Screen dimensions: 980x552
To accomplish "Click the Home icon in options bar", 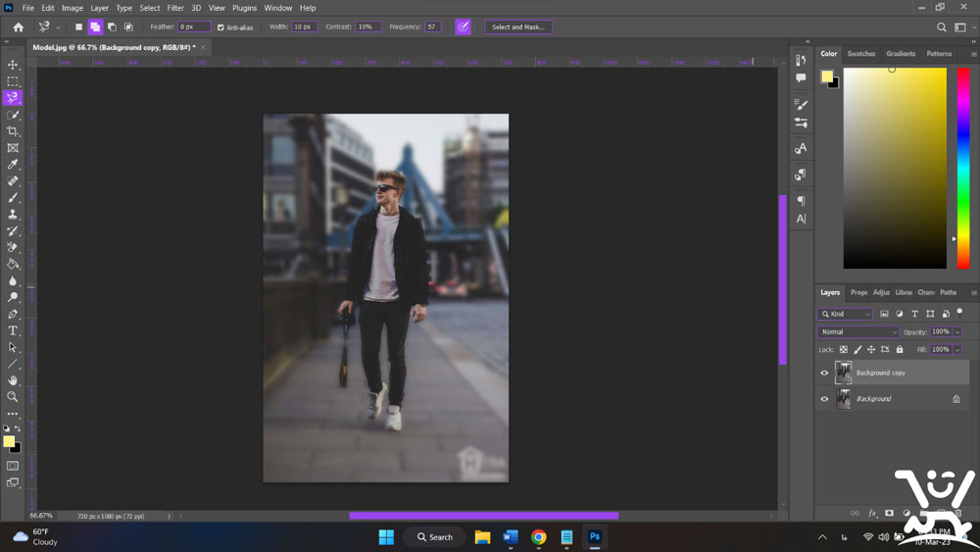I will [x=18, y=26].
